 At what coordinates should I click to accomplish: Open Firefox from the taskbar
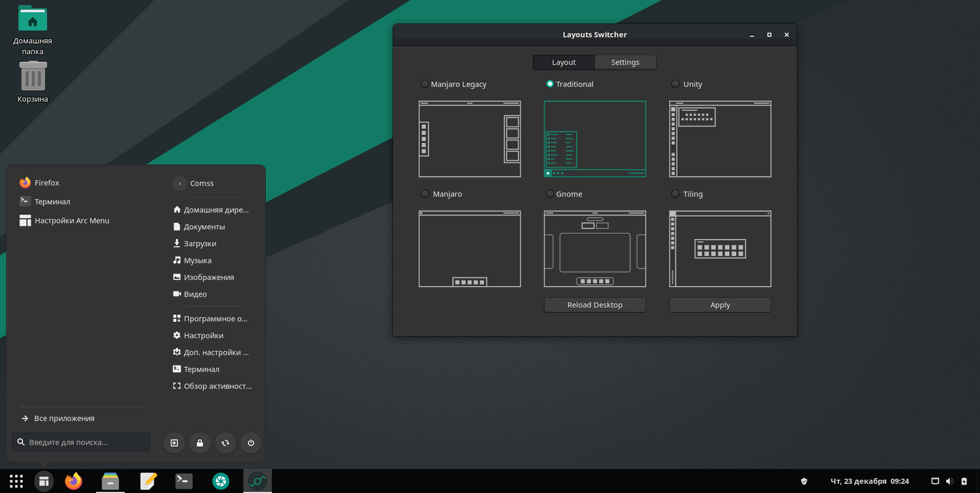[x=74, y=481]
